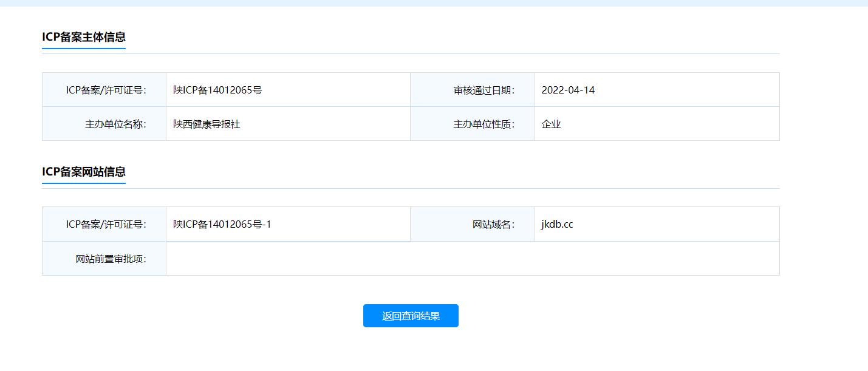Click the 返回查询结果 button
The width and height of the screenshot is (868, 371).
[411, 315]
